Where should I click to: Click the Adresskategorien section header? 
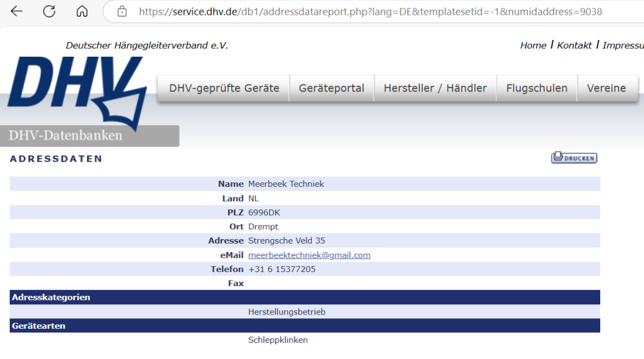(305, 297)
